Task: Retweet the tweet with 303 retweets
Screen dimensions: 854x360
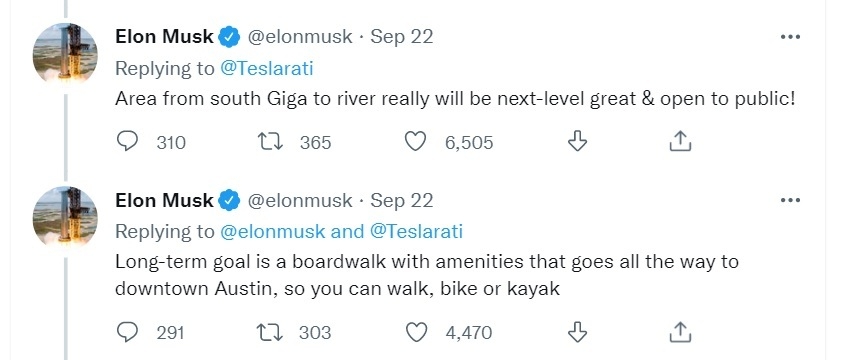Action: click(270, 332)
